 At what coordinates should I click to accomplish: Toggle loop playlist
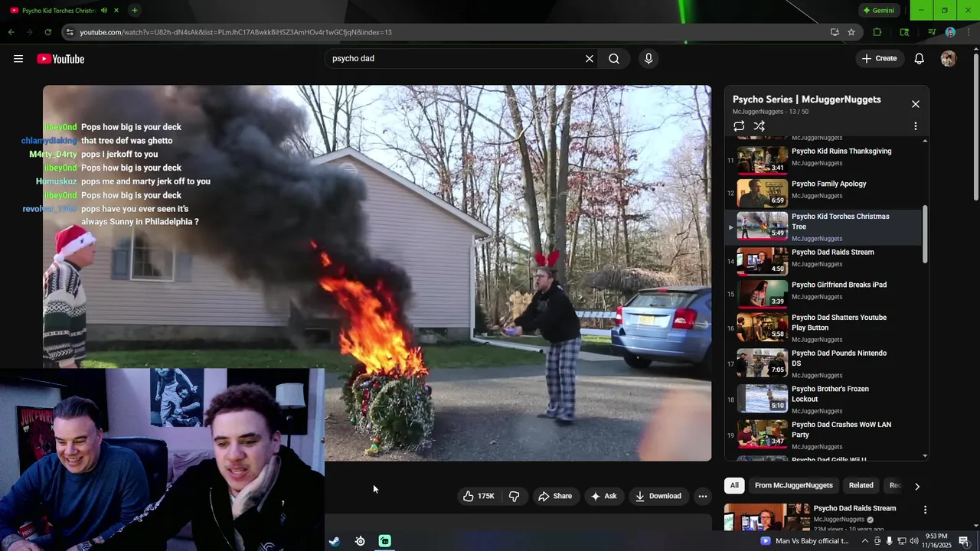739,126
